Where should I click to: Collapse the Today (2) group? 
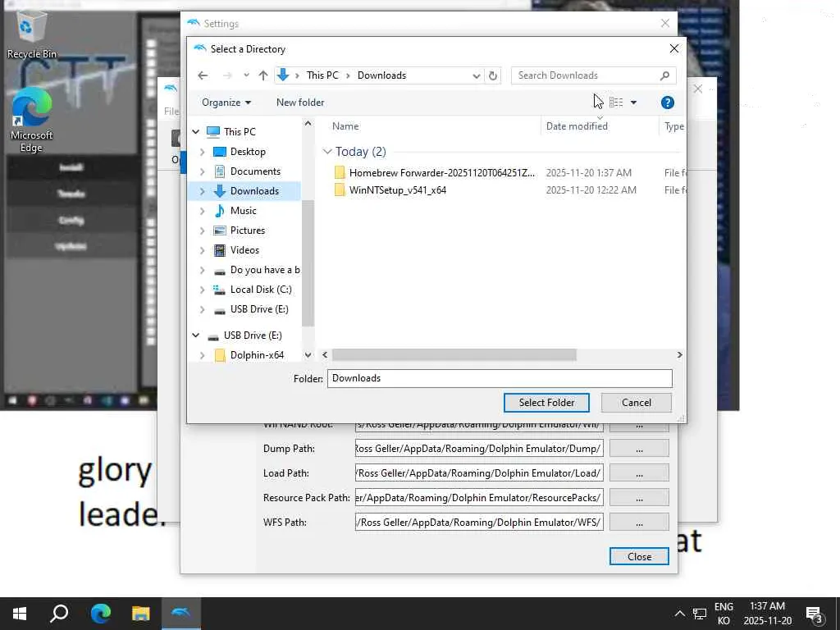click(x=327, y=152)
